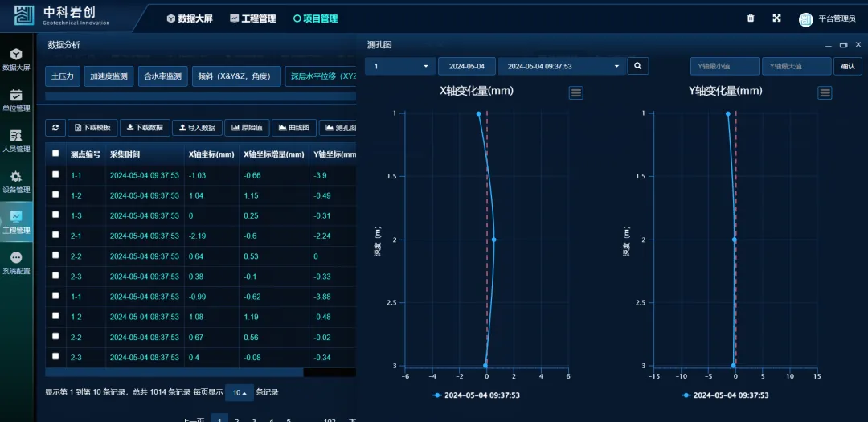This screenshot has height=422, width=868.
Task: Click the trash icon in top header
Action: [751, 18]
